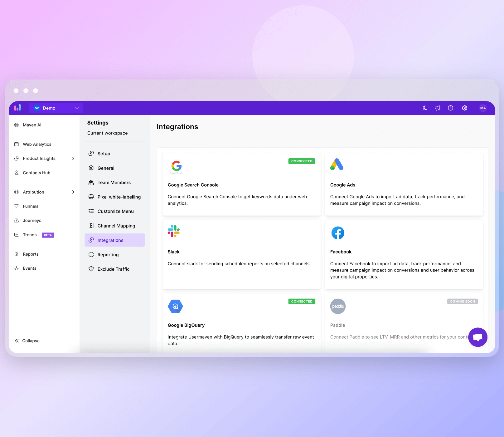Open Contacts Hub page
504x437 pixels.
pos(36,173)
